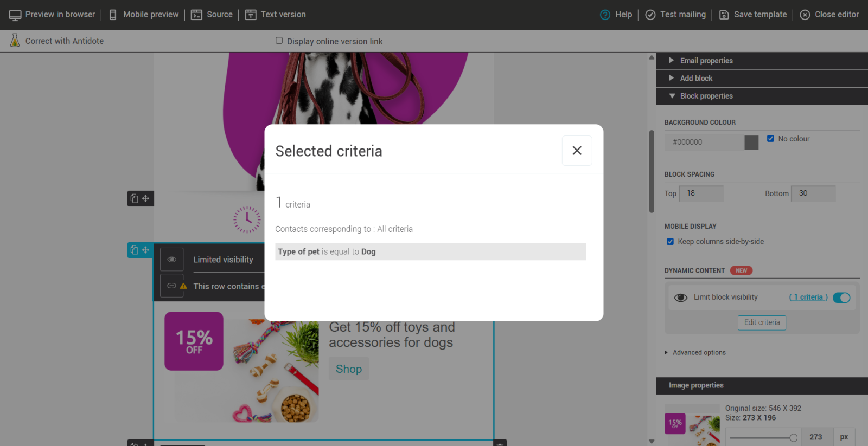The image size is (868, 446).
Task: Turn off Limit block visibility toggle
Action: coord(841,298)
